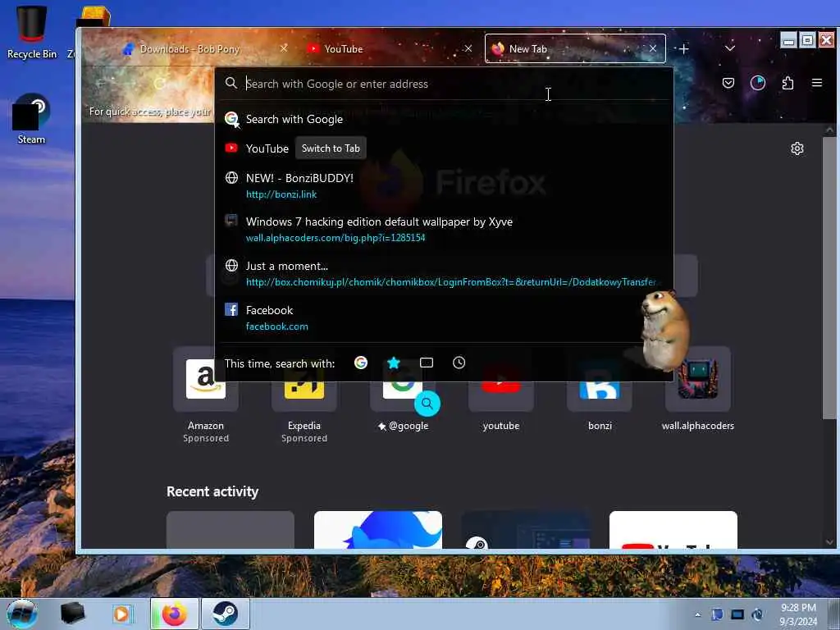Viewport: 840px width, 630px height.
Task: Search bookmarks with the star icon
Action: [394, 363]
